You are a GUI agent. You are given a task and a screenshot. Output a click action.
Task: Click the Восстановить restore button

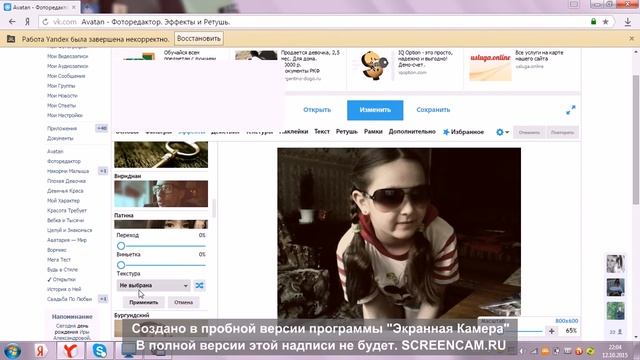point(199,38)
